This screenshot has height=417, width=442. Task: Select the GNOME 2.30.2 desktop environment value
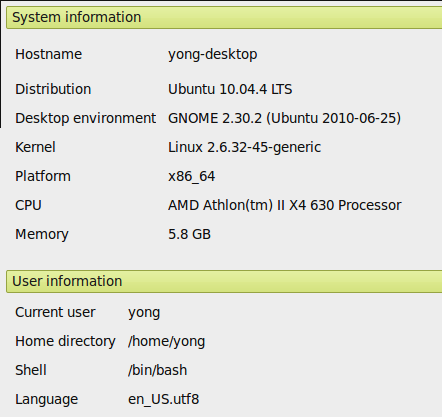[x=284, y=118]
